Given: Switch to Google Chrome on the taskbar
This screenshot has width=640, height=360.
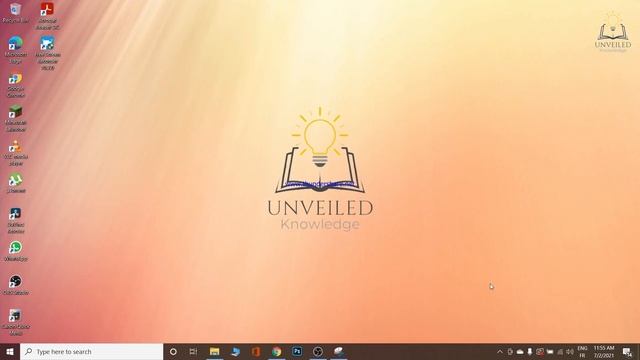Looking at the screenshot, I should point(277,351).
